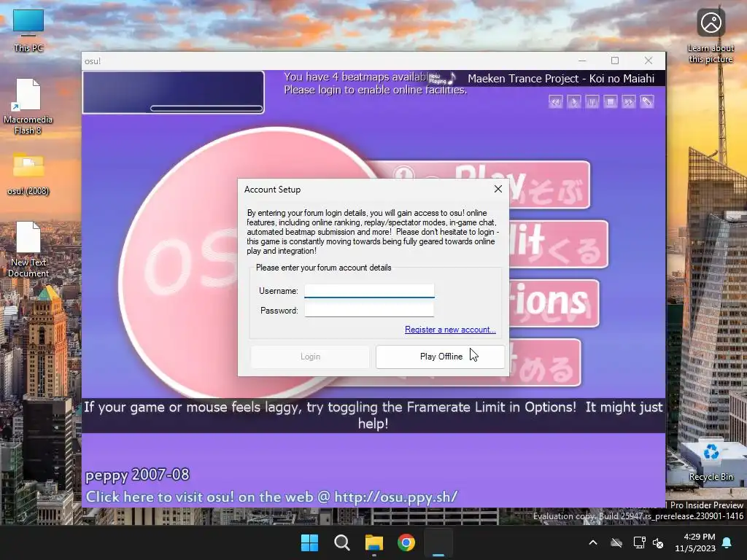The height and width of the screenshot is (560, 747).
Task: Select the Macromedia Flash 8 shortcut
Action: [x=28, y=106]
